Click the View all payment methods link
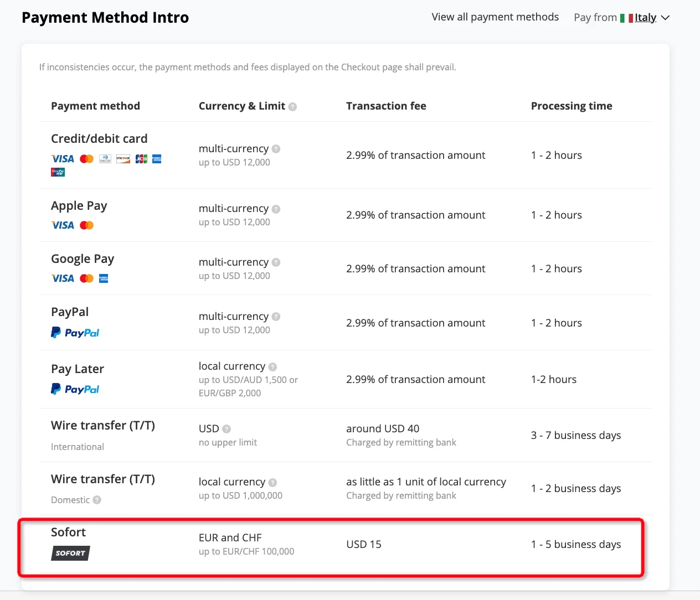 (495, 17)
